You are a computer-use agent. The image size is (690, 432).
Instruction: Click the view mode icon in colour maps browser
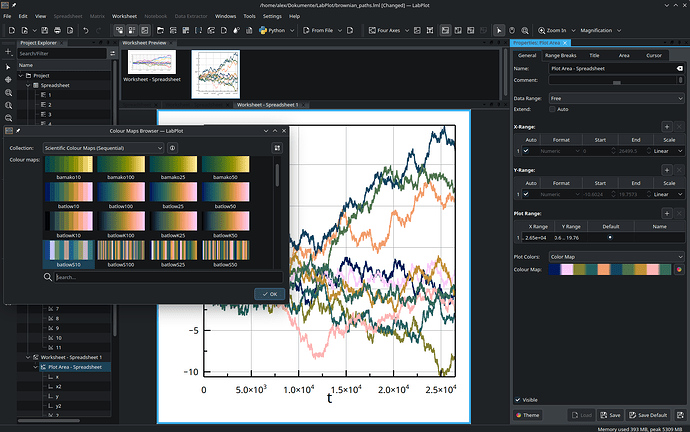(277, 147)
